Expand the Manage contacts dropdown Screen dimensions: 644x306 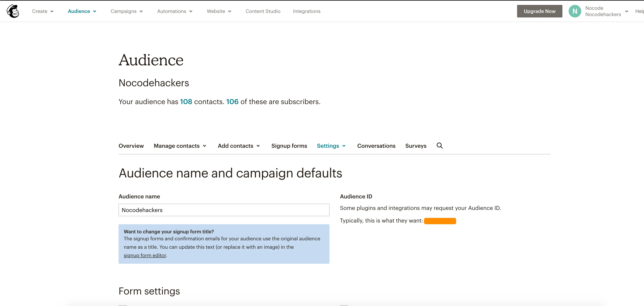(x=180, y=146)
